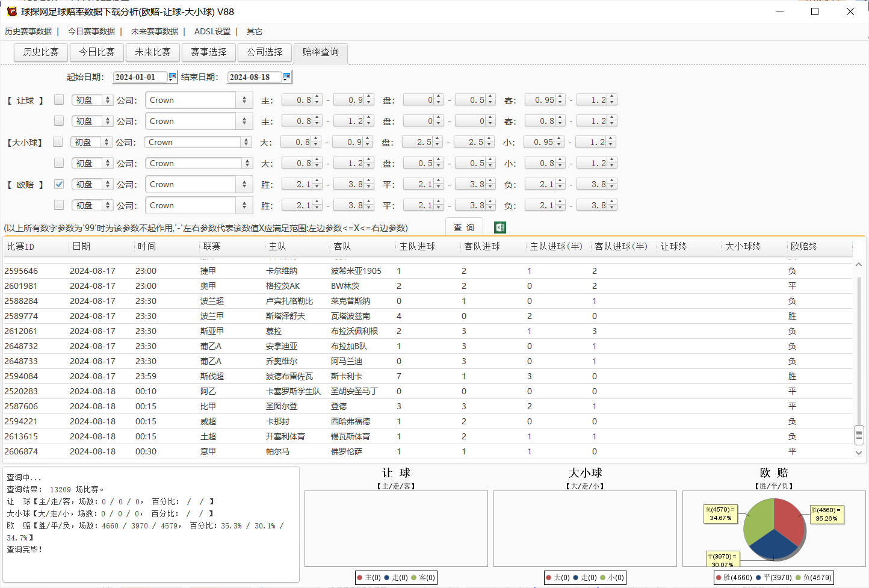Adjust first 让球 盘 maximum stepper 0.5
This screenshot has height=588, width=869.
(475, 100)
